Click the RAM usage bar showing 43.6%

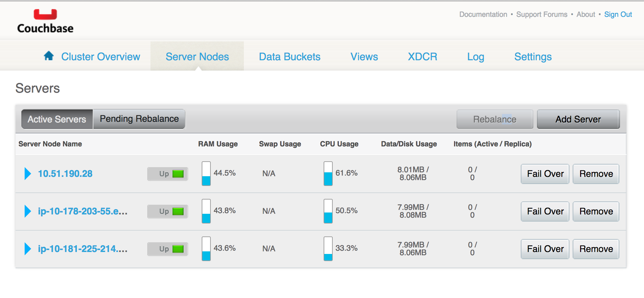point(206,249)
